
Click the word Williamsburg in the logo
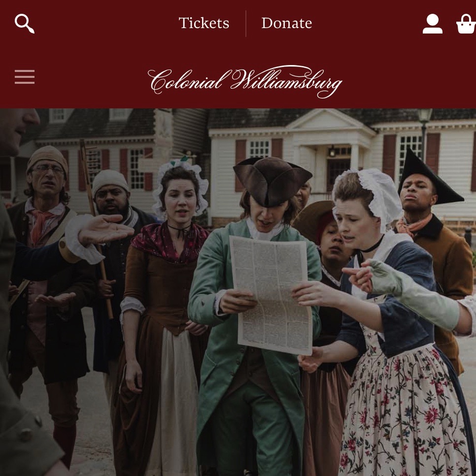coord(287,81)
